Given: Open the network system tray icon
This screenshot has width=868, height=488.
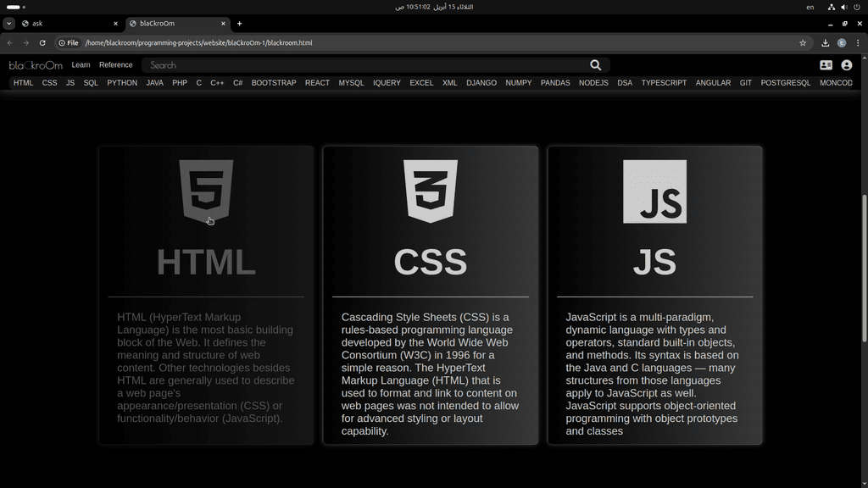Looking at the screenshot, I should [x=831, y=7].
